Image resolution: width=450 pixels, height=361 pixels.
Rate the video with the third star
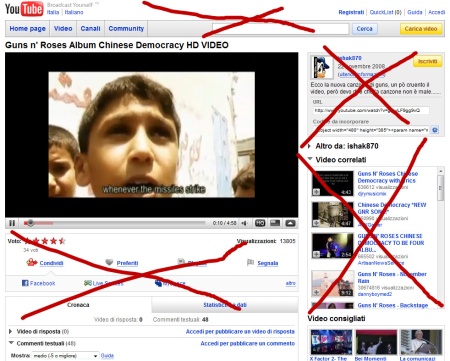[x=45, y=241]
